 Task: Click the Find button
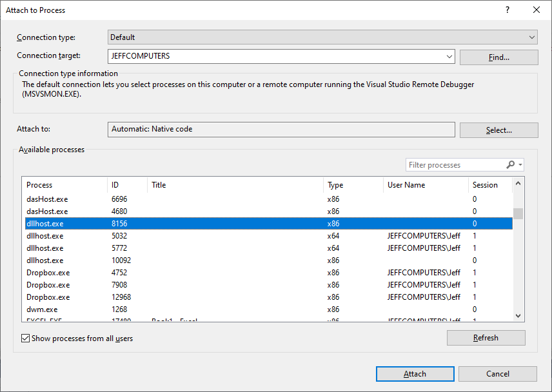click(498, 57)
